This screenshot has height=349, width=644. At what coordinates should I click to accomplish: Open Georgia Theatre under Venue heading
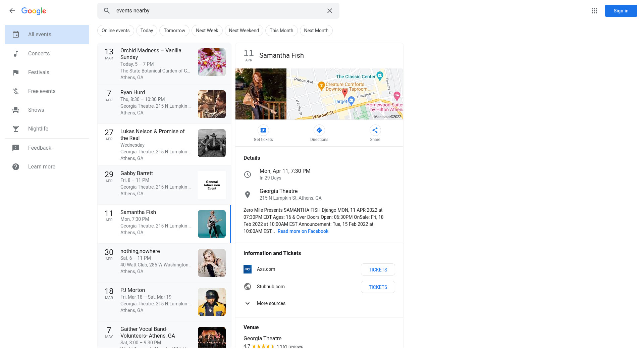pyautogui.click(x=263, y=339)
